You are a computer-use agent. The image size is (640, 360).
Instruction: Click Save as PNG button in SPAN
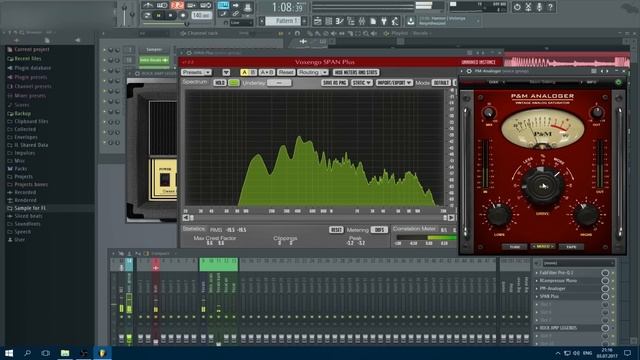pos(335,82)
